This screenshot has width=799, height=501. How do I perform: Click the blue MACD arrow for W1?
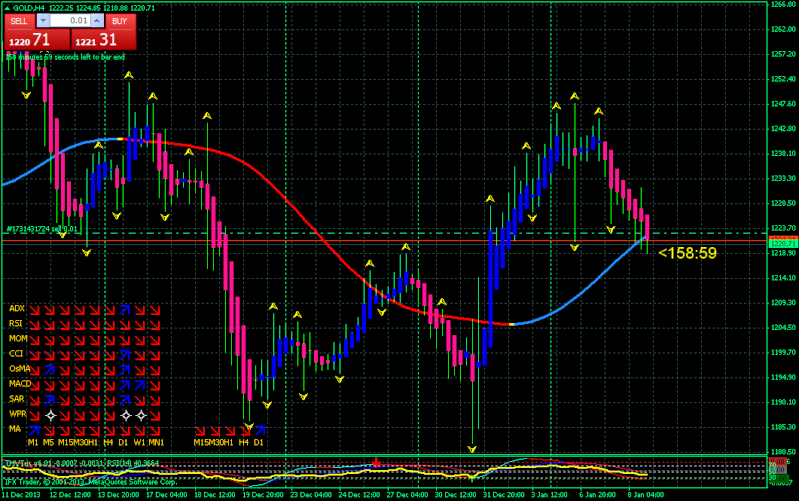[140, 385]
